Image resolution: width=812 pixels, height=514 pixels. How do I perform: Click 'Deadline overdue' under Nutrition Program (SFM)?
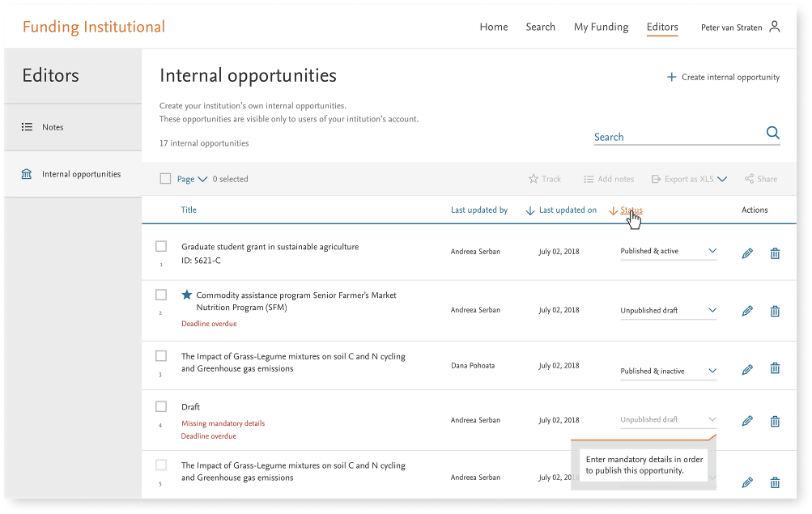tap(209, 324)
